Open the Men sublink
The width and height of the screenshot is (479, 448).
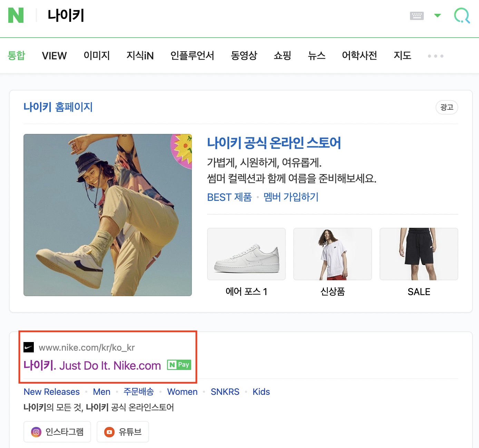(102, 392)
